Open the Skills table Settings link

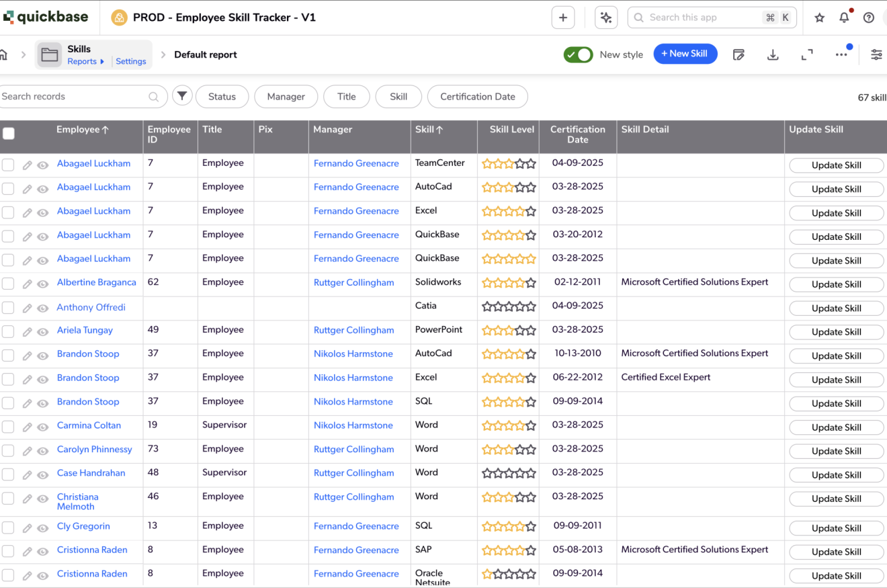(130, 61)
